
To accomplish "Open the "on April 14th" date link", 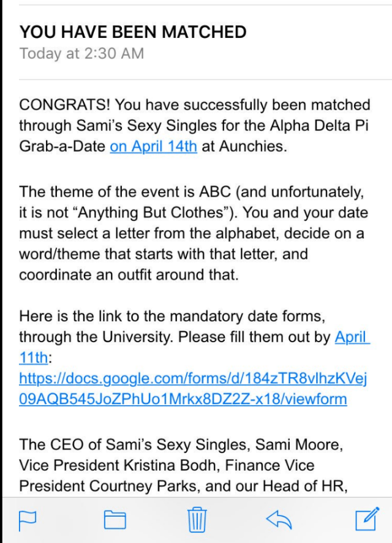I will (x=153, y=147).
